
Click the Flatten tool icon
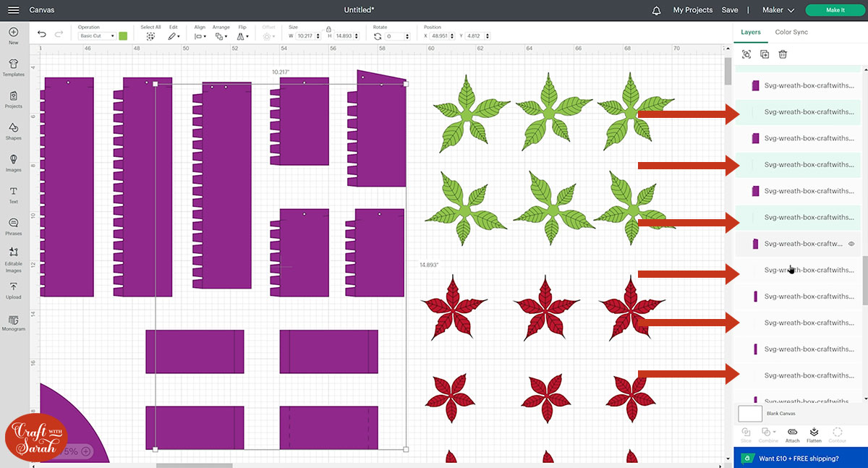click(x=814, y=434)
